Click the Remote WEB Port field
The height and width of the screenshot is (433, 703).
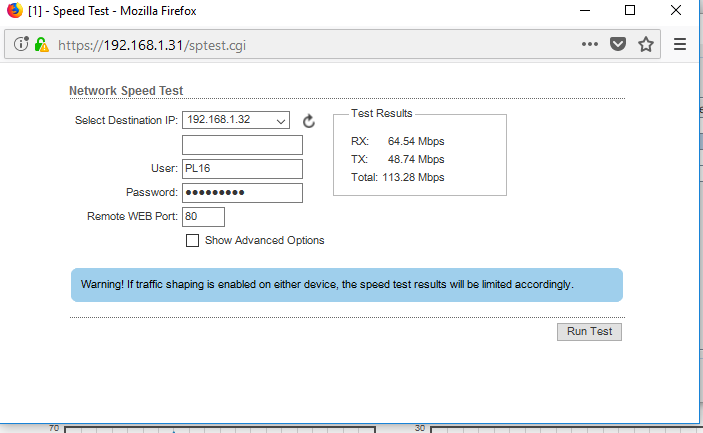click(x=203, y=217)
